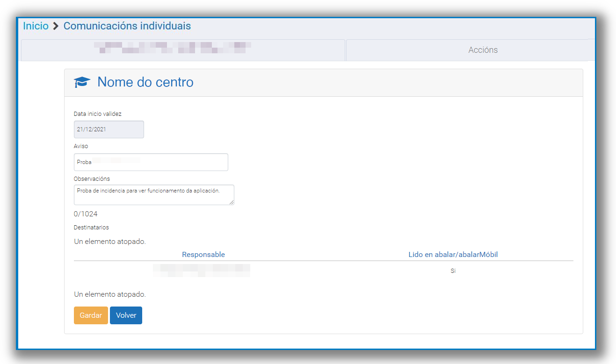Click the graduation cap icon
The image size is (616, 364).
pyautogui.click(x=82, y=82)
